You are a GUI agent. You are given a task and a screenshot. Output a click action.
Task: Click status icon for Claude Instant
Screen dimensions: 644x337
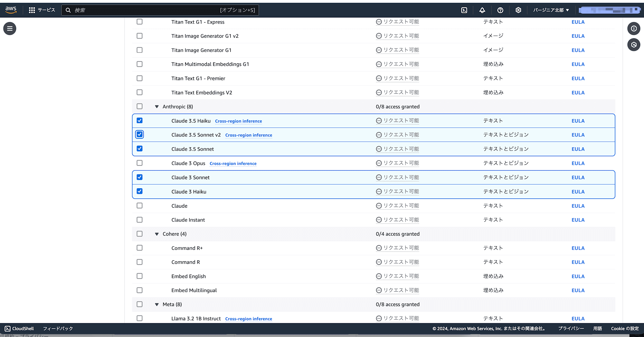coord(379,220)
